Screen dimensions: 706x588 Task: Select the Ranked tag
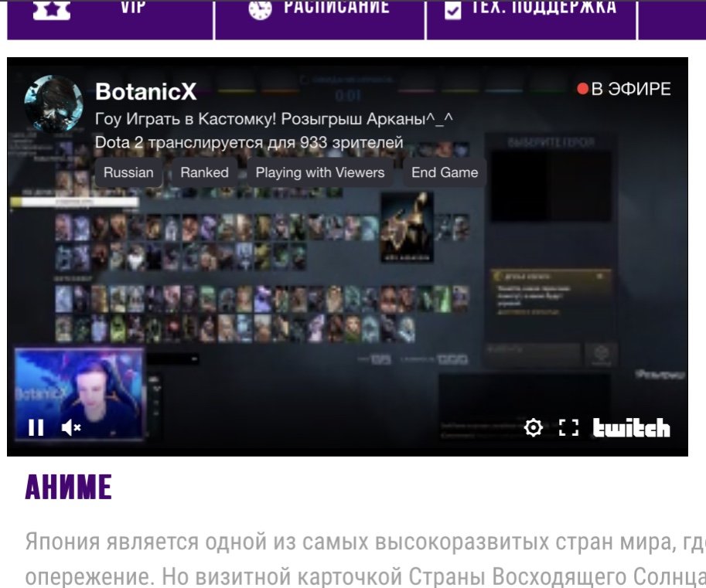[x=204, y=172]
